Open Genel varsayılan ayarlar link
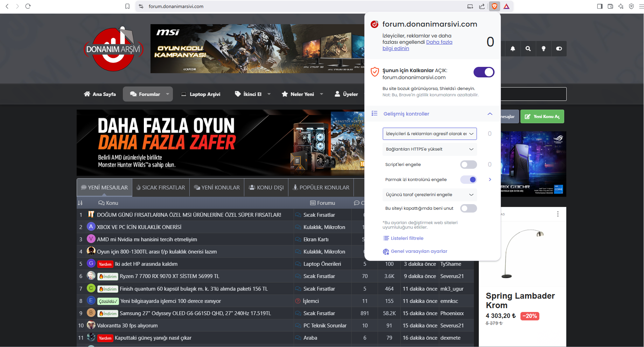This screenshot has height=347, width=644. (x=415, y=251)
